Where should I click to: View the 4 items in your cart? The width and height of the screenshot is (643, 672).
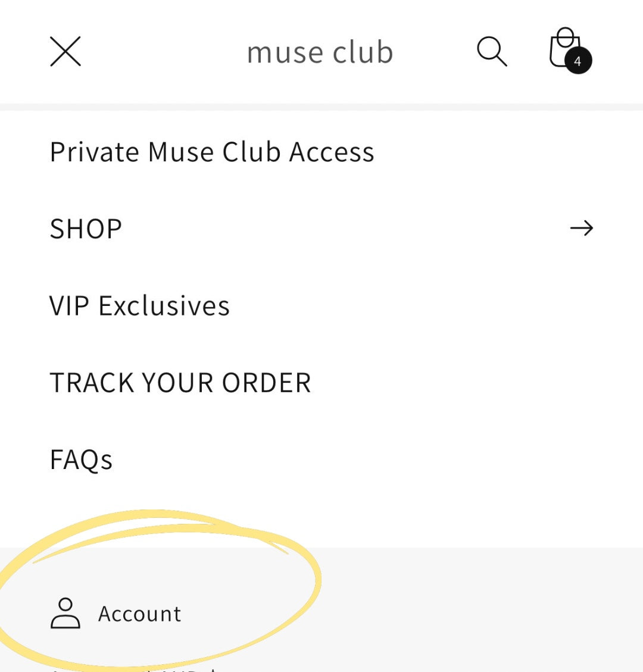563,49
